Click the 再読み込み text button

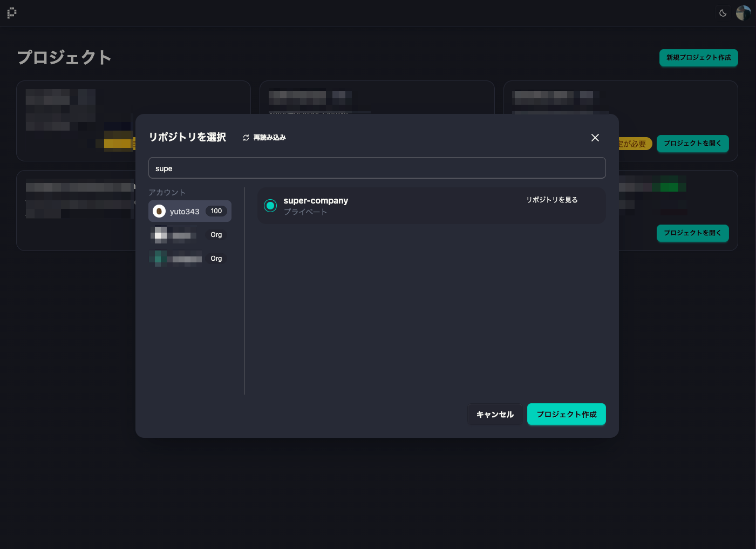click(270, 138)
